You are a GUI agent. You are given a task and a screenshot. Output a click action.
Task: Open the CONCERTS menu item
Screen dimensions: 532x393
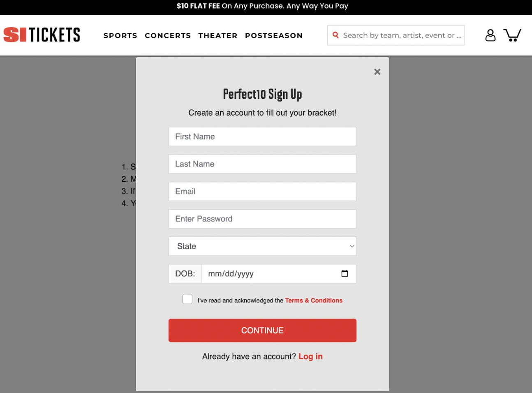(168, 35)
